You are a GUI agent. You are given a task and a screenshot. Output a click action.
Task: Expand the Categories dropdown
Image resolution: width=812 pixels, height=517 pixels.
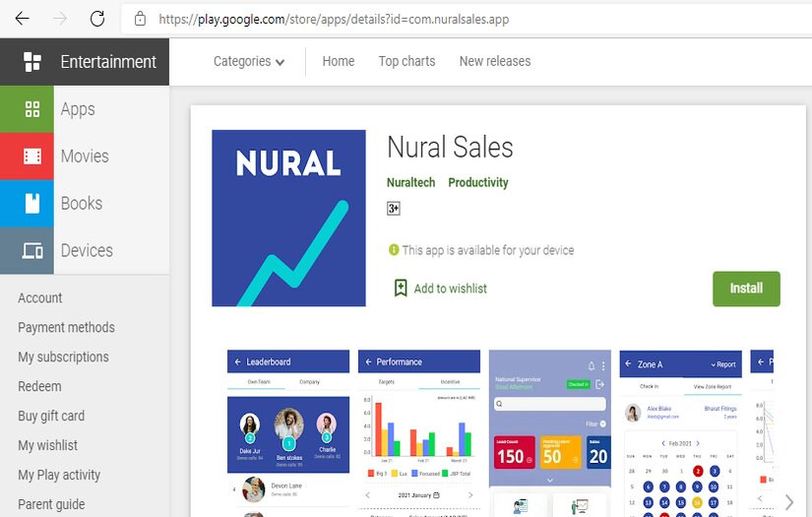[x=249, y=62]
